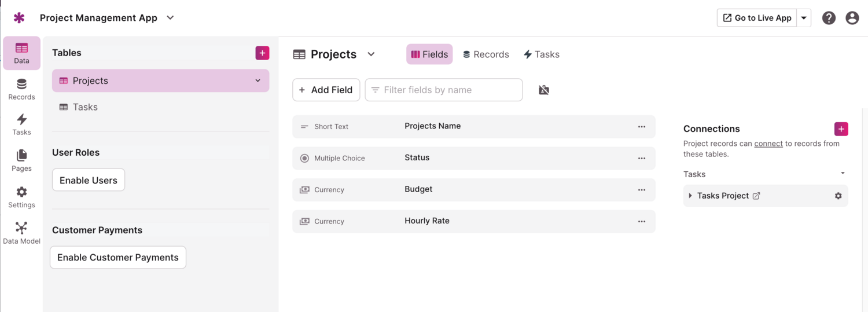
Task: Toggle the hidden fields icon beside filter
Action: pyautogui.click(x=543, y=90)
